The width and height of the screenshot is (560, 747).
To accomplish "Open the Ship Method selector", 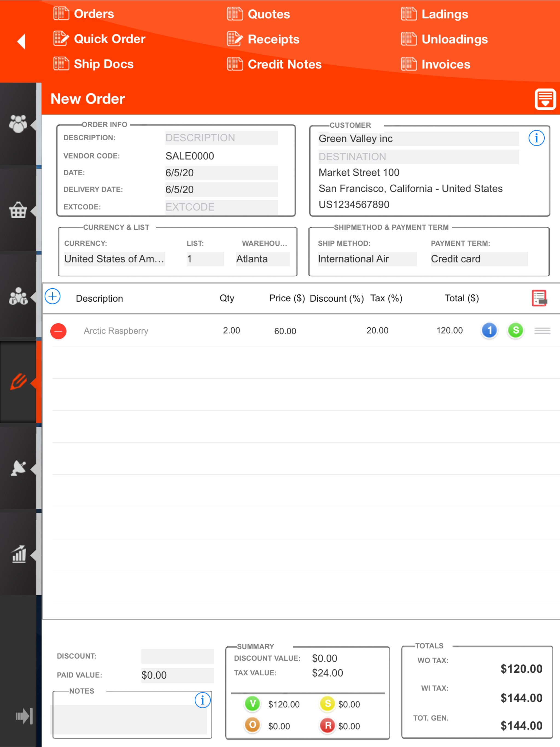I will point(367,259).
